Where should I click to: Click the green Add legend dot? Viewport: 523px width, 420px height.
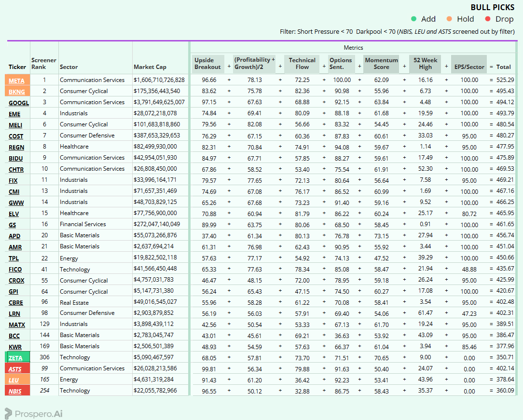(413, 19)
